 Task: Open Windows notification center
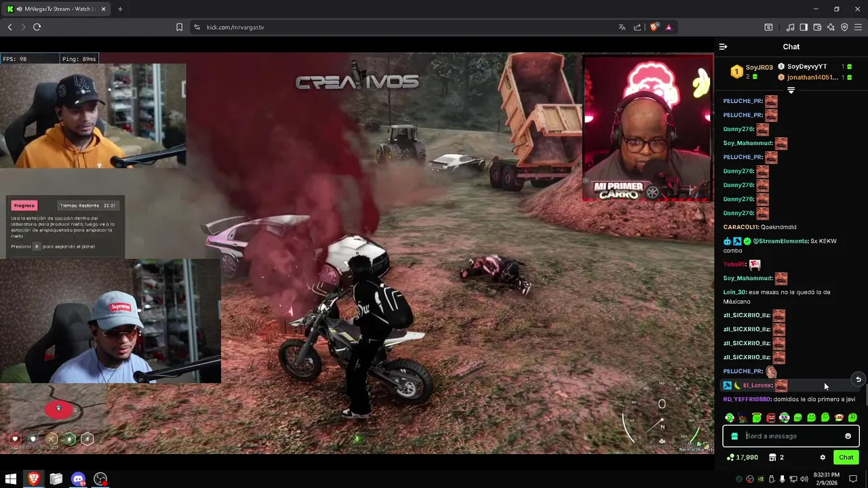click(x=853, y=479)
